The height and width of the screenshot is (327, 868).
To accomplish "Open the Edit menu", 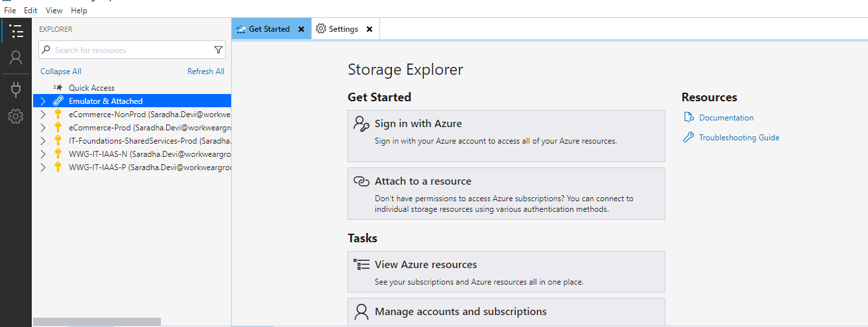I will (30, 11).
